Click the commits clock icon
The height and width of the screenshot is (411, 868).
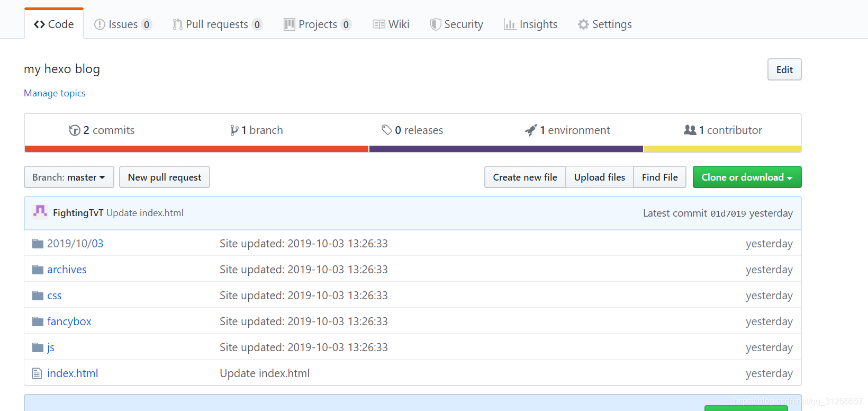point(75,130)
